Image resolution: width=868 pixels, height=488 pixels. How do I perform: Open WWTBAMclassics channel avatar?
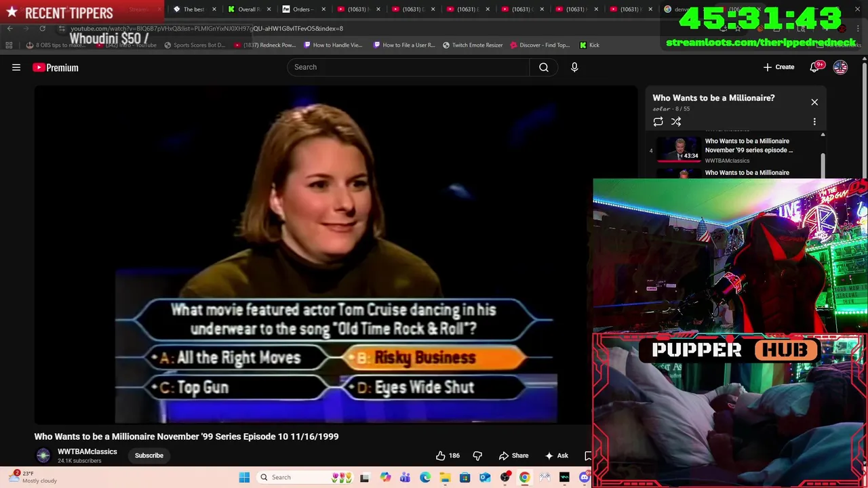pos(43,455)
